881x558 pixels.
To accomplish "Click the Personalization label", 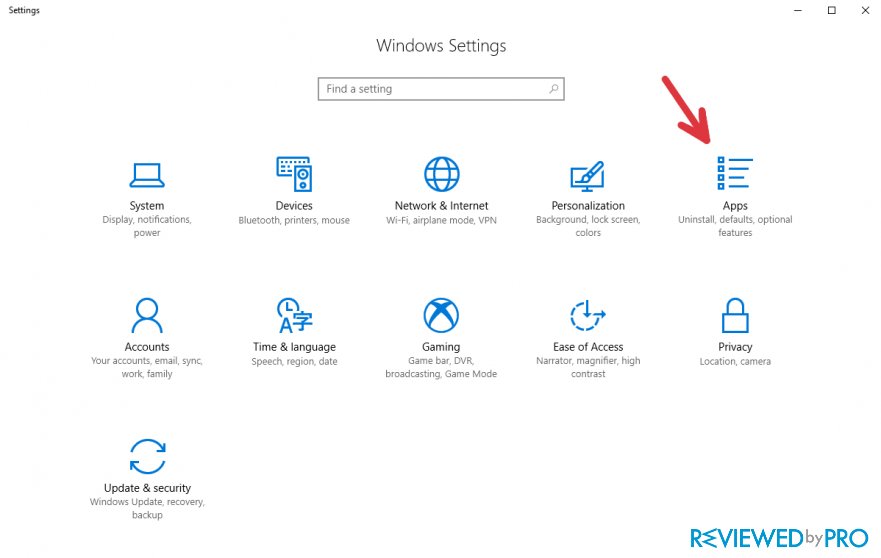I will tap(588, 206).
